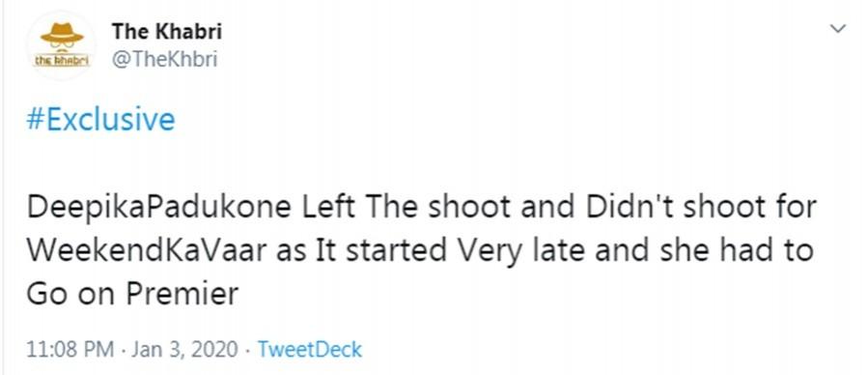Open the TweetDeck source link

310,350
